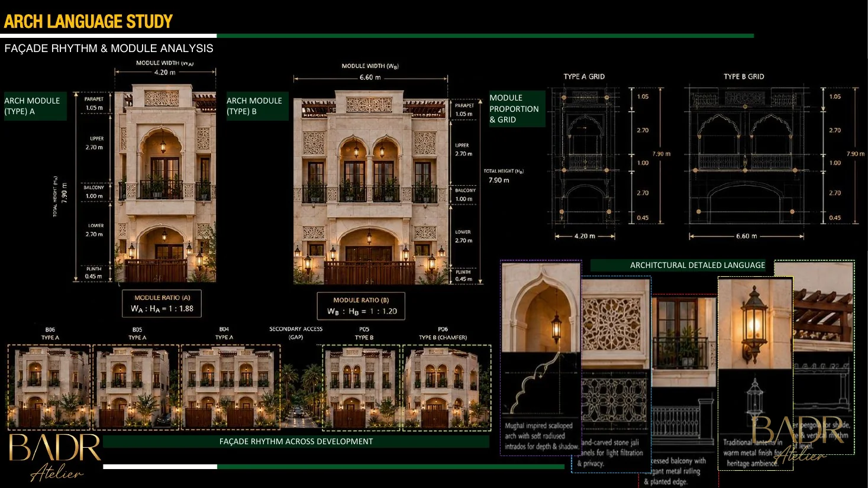Viewport: 868px width, 488px height.
Task: Select the scalloped arch detail photo
Action: [x=541, y=308]
